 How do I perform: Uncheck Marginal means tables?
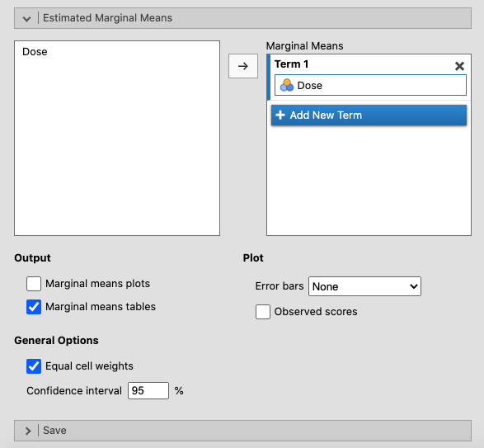34,307
